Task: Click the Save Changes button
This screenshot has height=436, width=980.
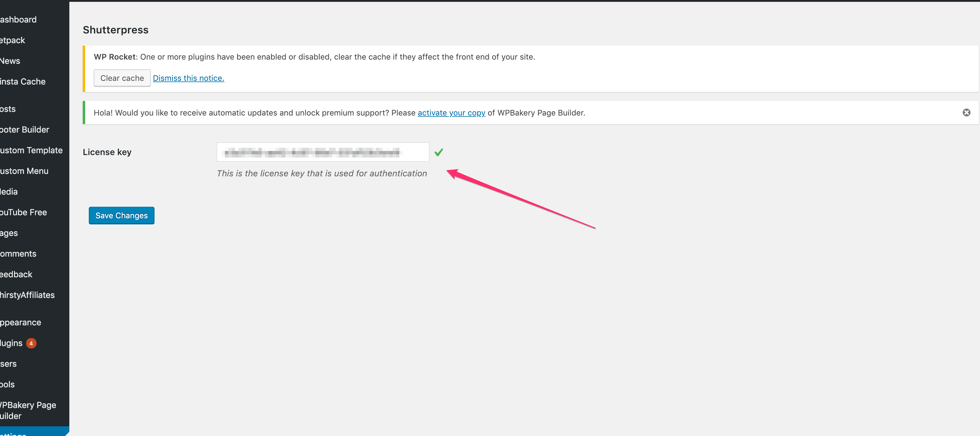Action: [121, 215]
